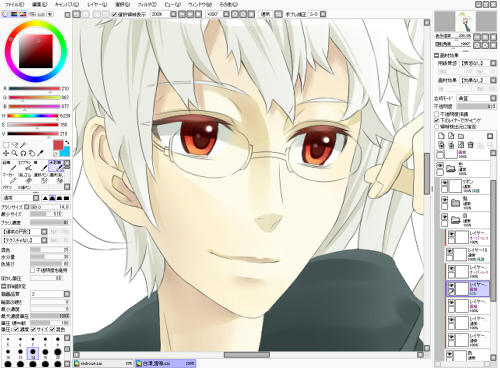Create a new layer folder

coord(461,136)
